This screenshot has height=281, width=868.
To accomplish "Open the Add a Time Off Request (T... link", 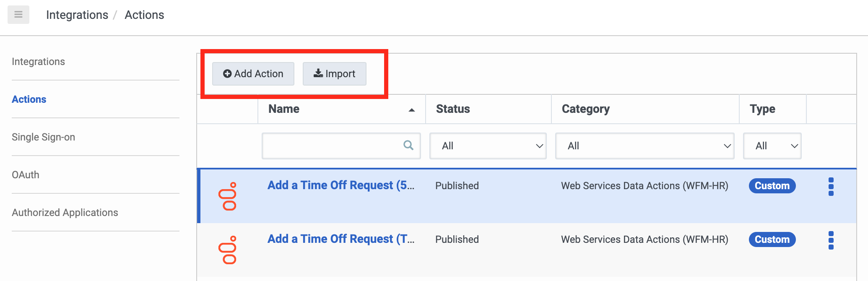I will 340,239.
